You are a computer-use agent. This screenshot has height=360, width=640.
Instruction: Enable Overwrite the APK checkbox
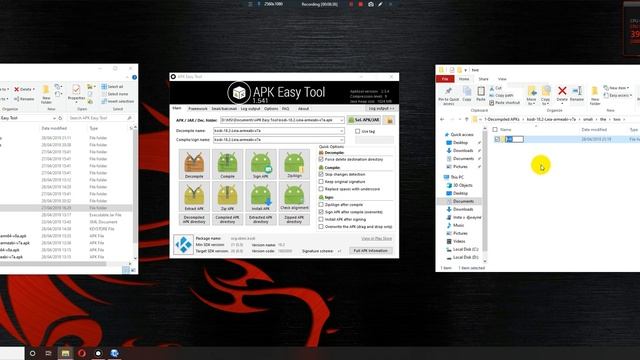tap(321, 227)
